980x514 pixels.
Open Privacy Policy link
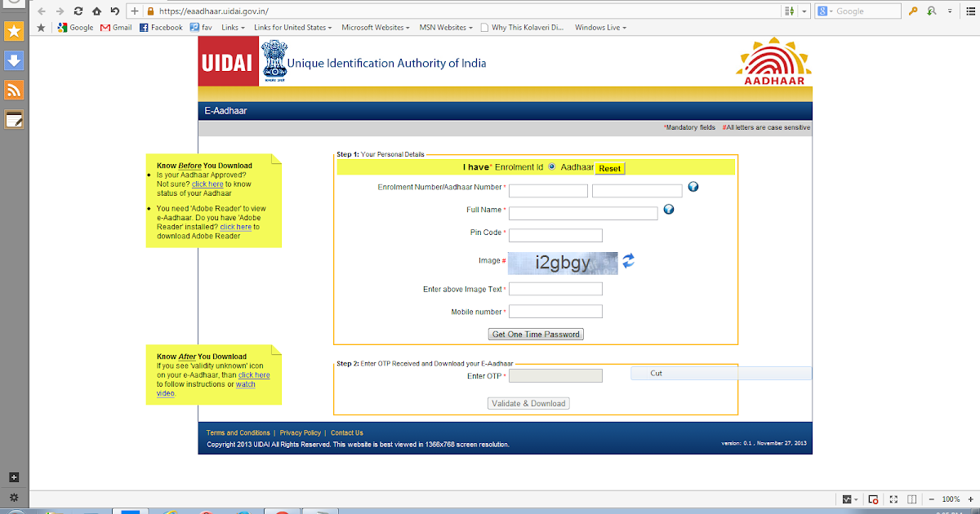[x=300, y=432]
